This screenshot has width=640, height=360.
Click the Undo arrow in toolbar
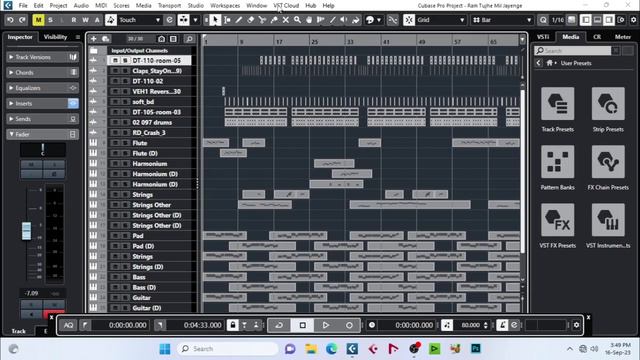(10, 20)
